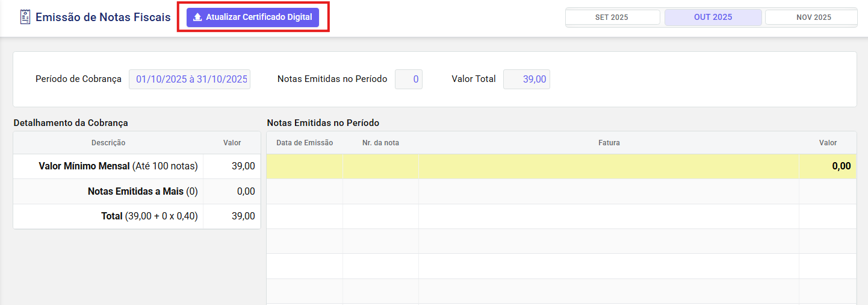Viewport: 868px width, 305px height.
Task: Click the Nr. da nota column header
Action: (x=380, y=143)
